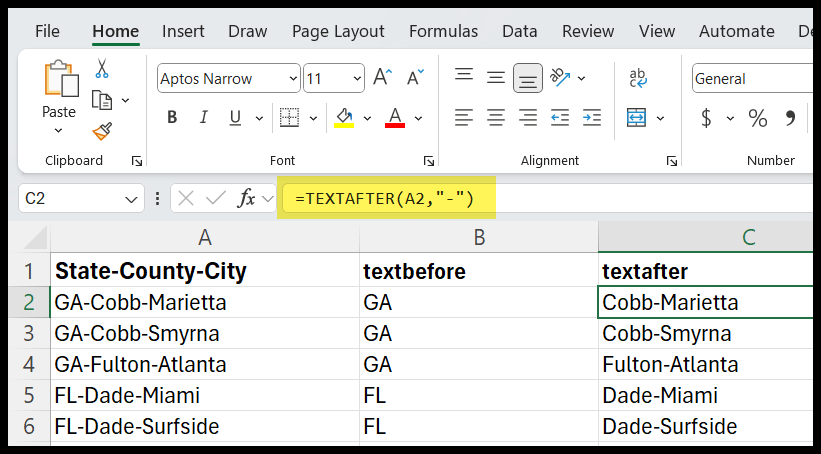Screen dimensions: 821x454
Task: Open font color dropdown arrow
Action: pyautogui.click(x=418, y=118)
